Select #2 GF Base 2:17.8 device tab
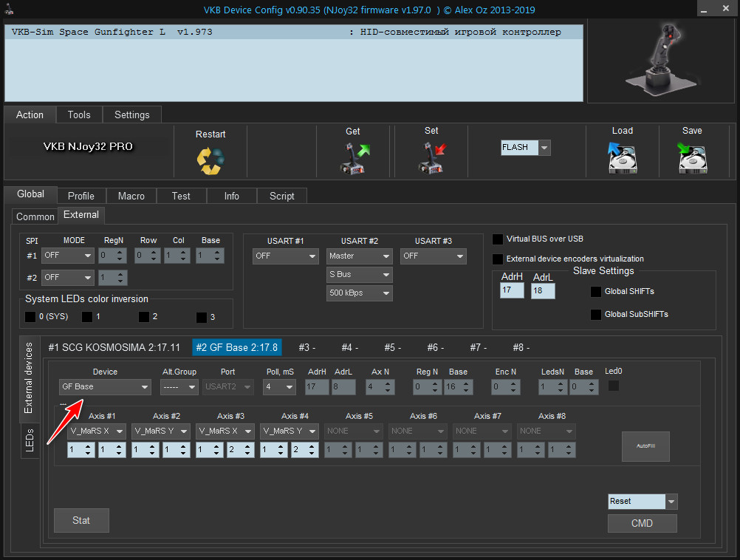Image resolution: width=740 pixels, height=560 pixels. [237, 347]
